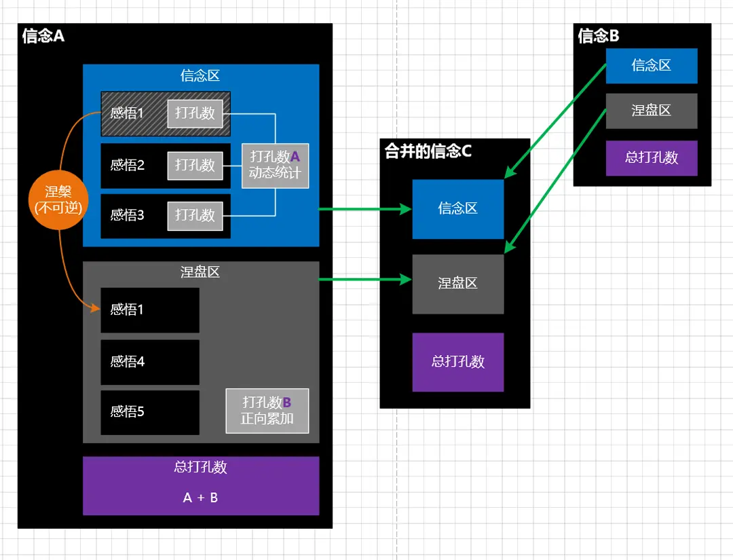Click the purple 总打孔数 box in 合并的信念C
This screenshot has width=733, height=560.
click(457, 362)
